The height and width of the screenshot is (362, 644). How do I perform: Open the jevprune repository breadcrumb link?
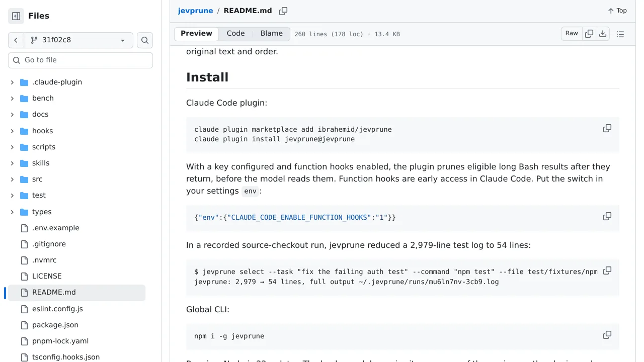click(195, 11)
